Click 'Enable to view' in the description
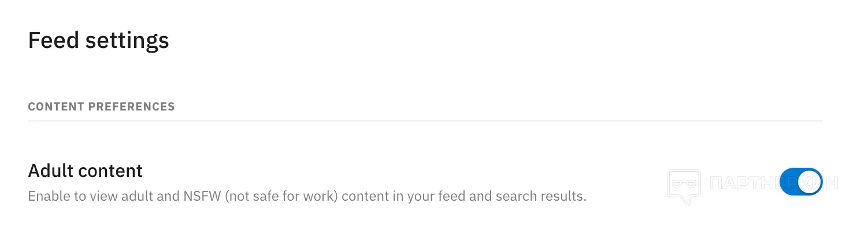The height and width of the screenshot is (236, 868). (64, 196)
